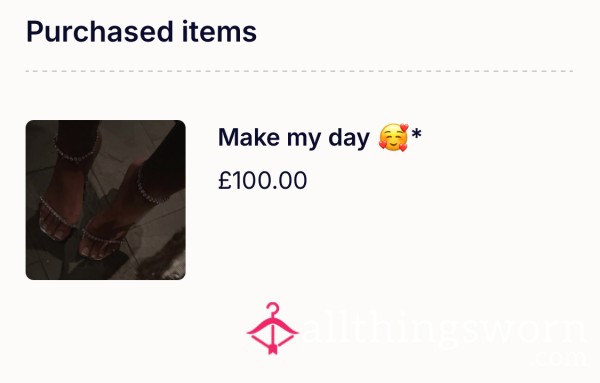
Task: Click the smiling face with hearts emoji
Action: click(x=394, y=137)
